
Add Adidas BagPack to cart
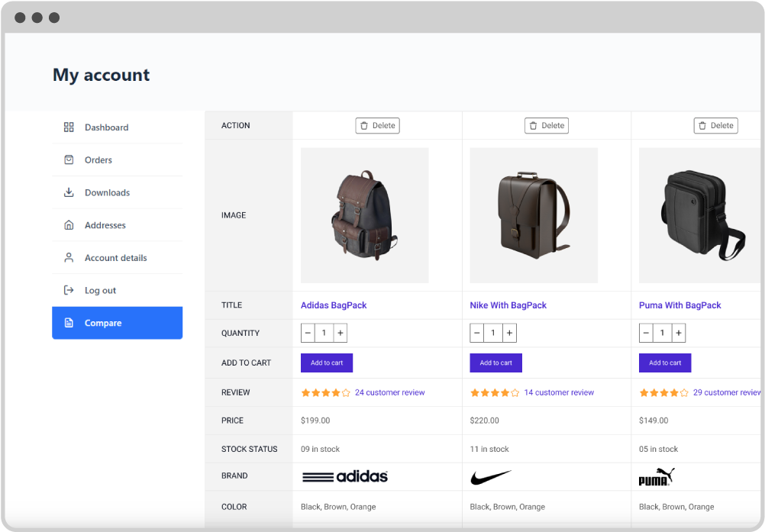[x=327, y=363]
